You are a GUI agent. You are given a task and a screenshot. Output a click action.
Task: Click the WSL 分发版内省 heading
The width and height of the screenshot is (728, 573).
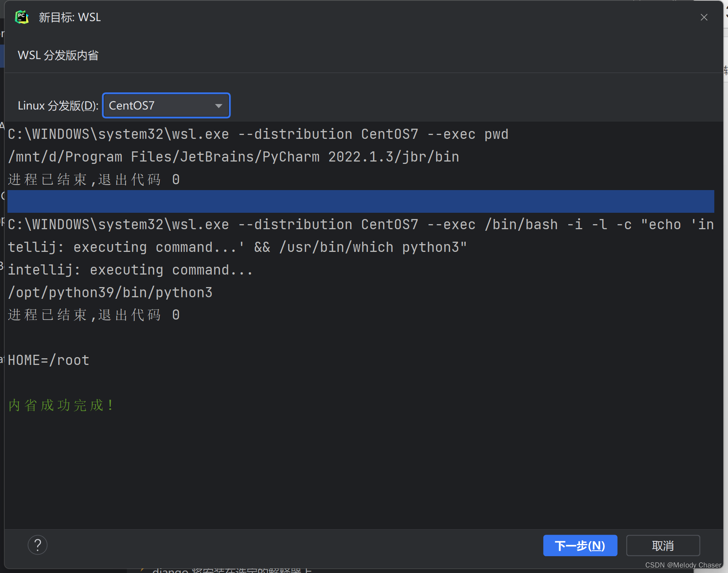pyautogui.click(x=58, y=55)
